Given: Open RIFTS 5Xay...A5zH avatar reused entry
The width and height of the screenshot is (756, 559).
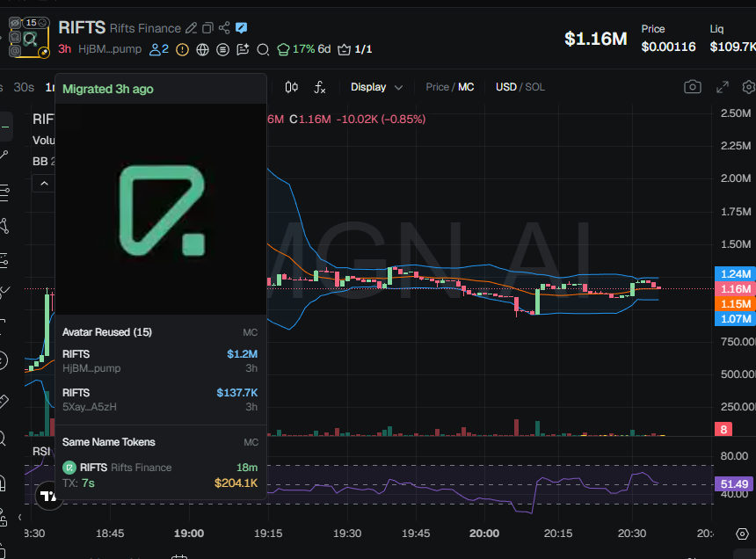Looking at the screenshot, I should 160,400.
